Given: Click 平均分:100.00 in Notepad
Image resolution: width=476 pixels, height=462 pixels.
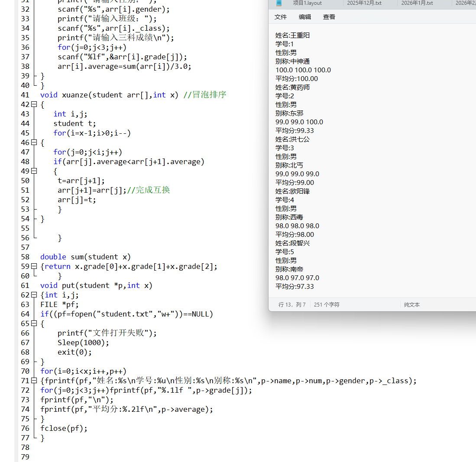Looking at the screenshot, I should point(297,79).
